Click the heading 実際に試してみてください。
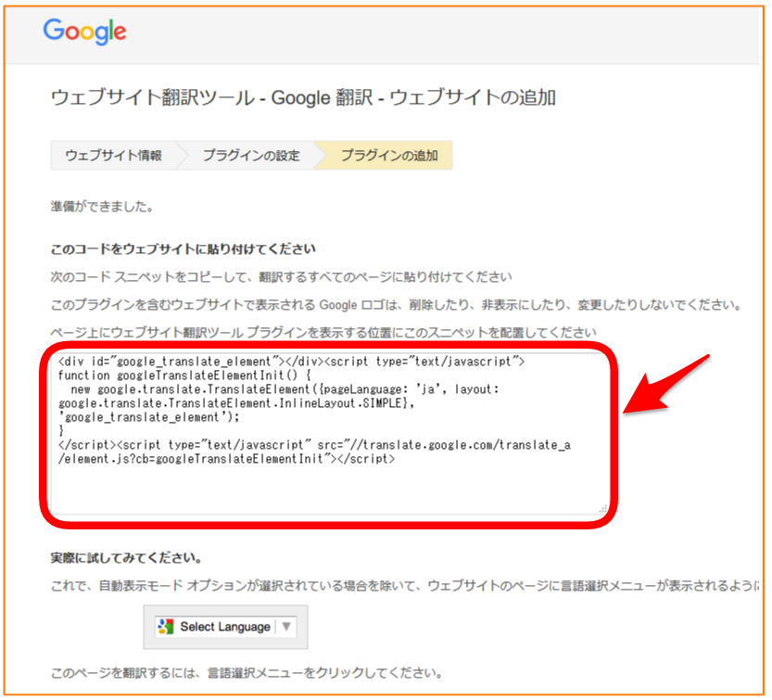 (127, 557)
